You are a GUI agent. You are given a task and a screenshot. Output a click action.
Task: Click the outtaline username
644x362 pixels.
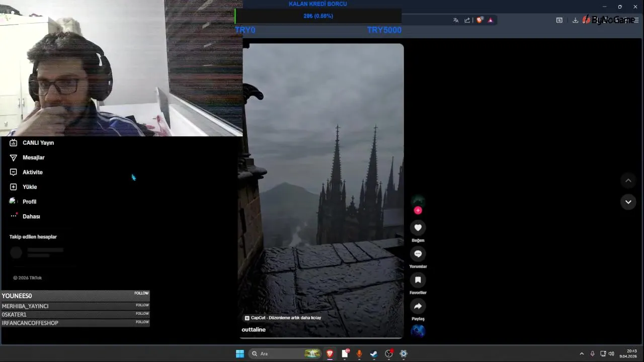(x=254, y=330)
